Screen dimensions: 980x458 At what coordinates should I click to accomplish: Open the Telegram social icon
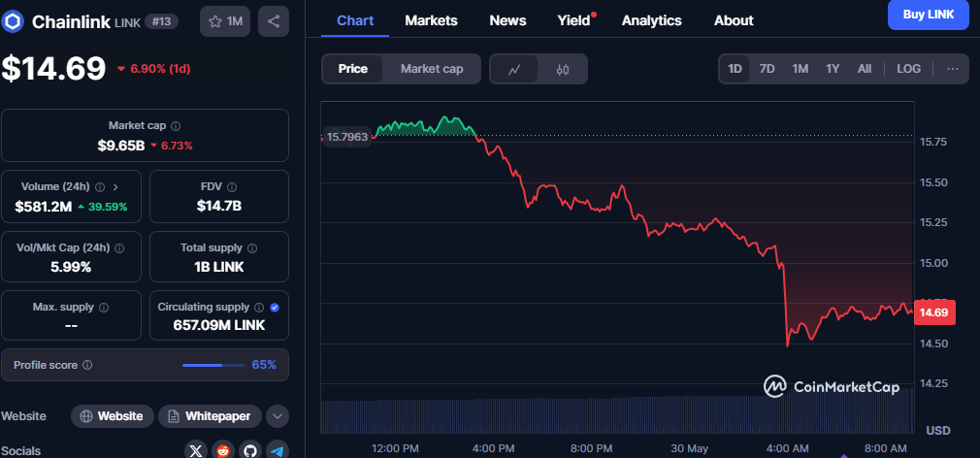[278, 450]
